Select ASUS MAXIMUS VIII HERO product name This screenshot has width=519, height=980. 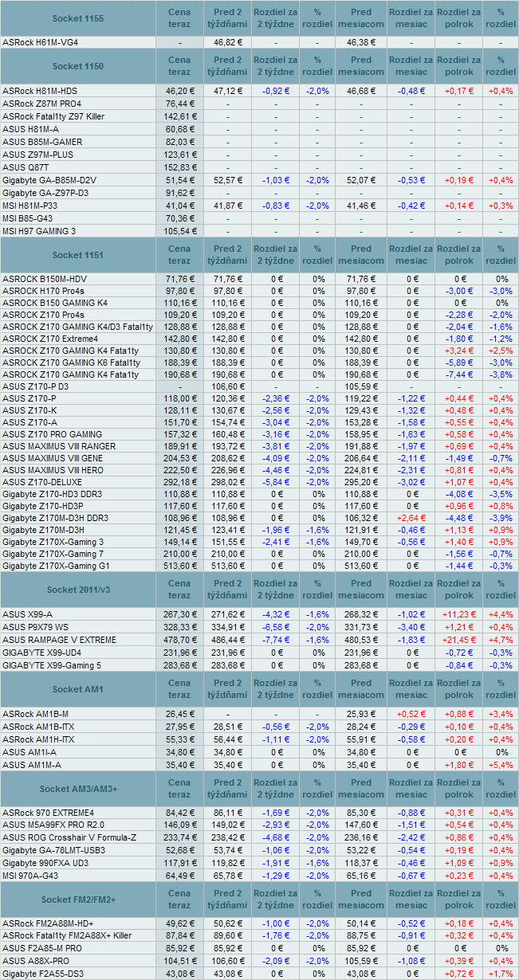[x=53, y=471]
